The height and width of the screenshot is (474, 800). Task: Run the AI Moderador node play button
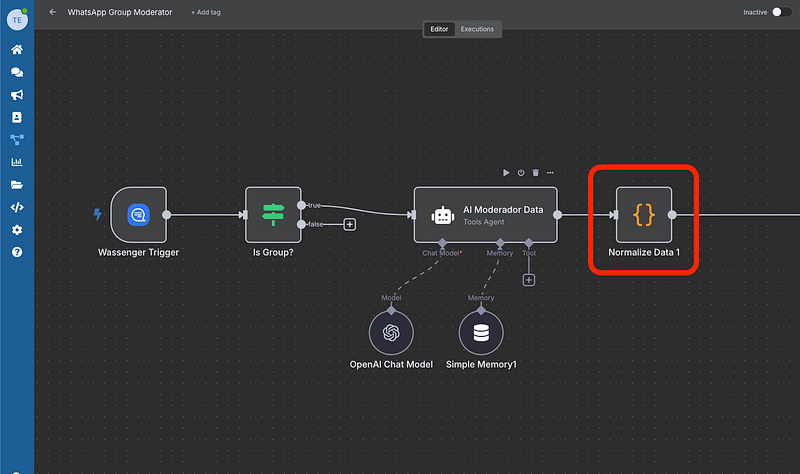tap(506, 173)
